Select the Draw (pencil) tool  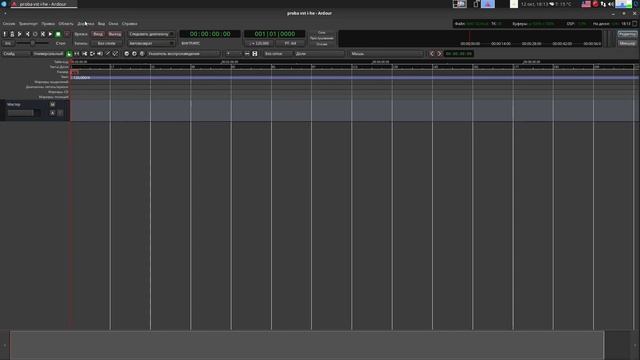point(108,54)
